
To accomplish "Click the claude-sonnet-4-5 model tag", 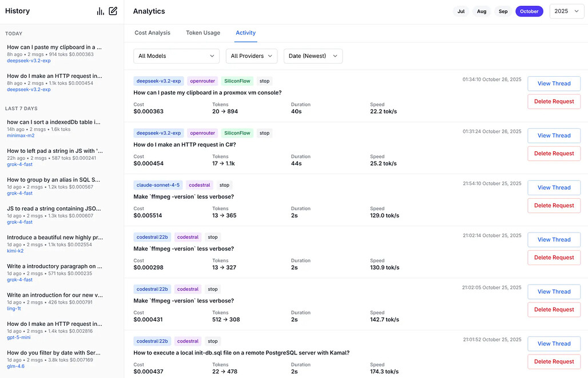I will point(158,185).
